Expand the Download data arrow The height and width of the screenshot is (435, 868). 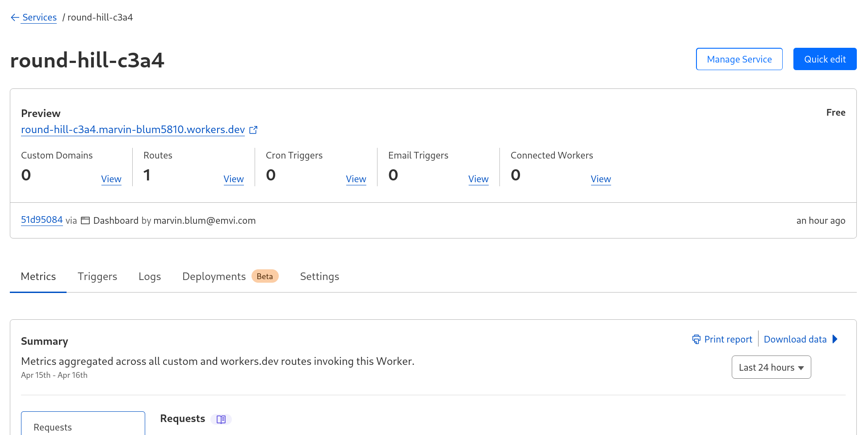click(835, 339)
